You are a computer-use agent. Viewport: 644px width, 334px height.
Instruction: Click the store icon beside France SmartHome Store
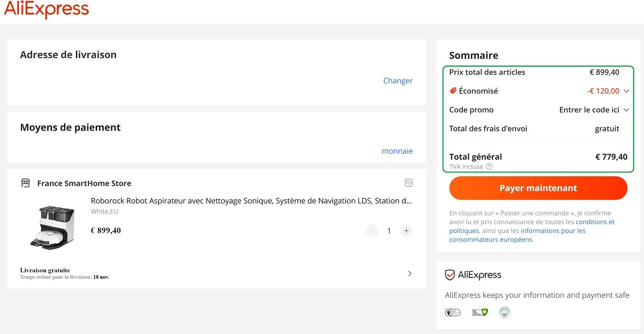[x=26, y=183]
